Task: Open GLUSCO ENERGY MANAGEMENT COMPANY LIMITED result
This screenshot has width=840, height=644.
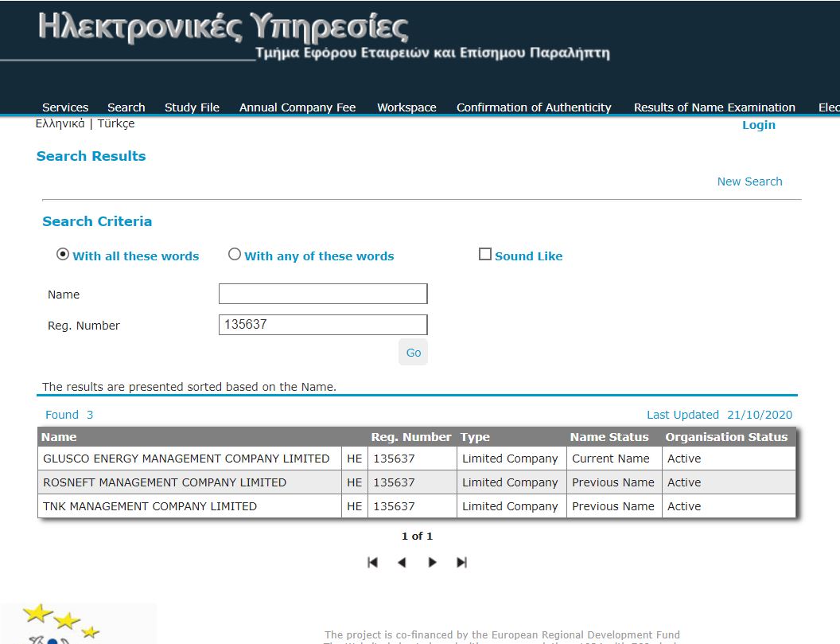Action: (x=186, y=459)
